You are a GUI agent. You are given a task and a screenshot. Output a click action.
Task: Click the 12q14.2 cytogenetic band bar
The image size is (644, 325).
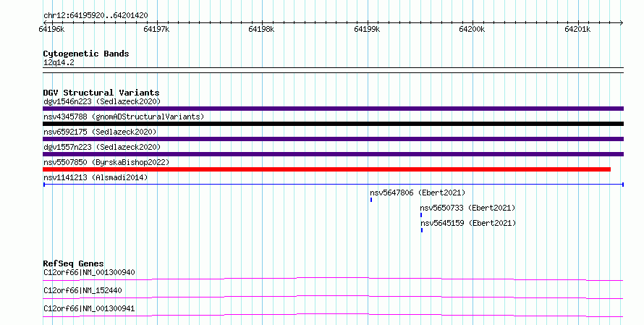pos(333,70)
